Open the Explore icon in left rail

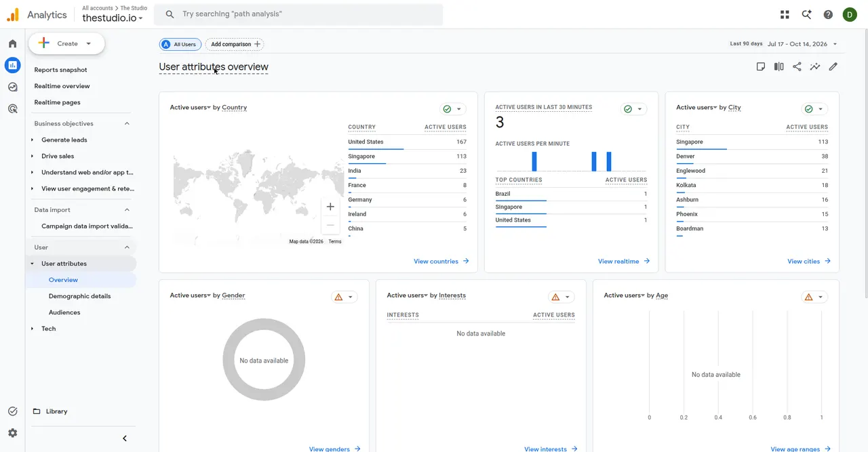(12, 87)
